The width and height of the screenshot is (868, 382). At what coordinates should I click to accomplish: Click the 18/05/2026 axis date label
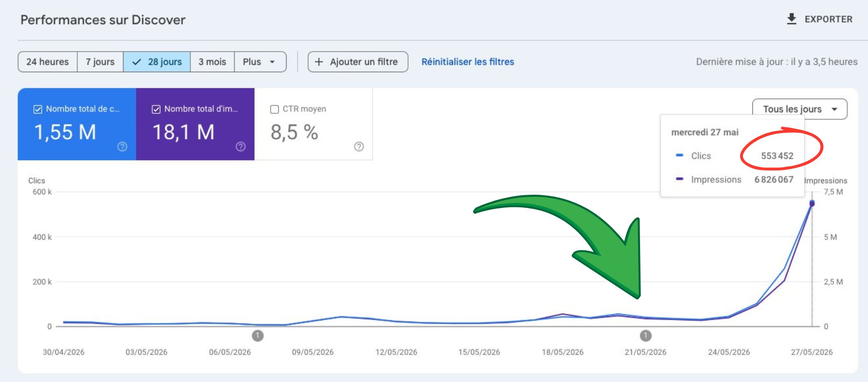pyautogui.click(x=562, y=352)
